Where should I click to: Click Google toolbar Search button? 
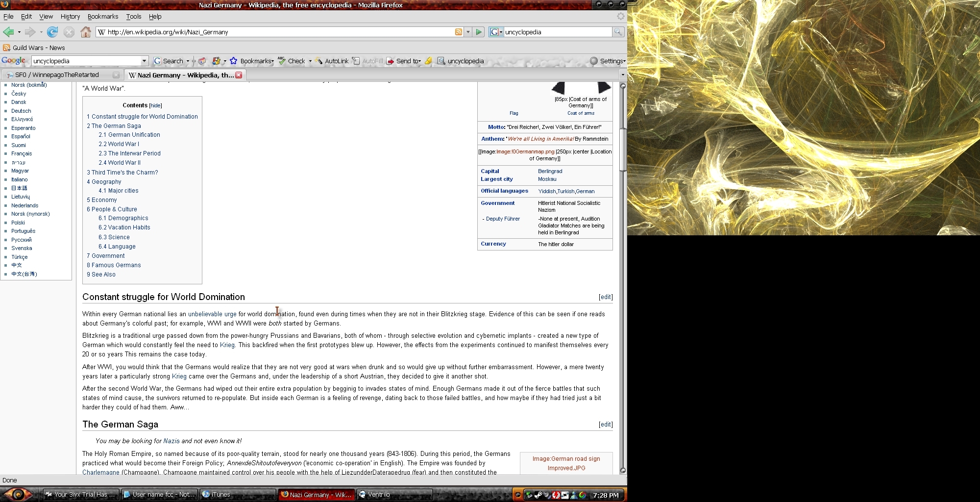[169, 61]
